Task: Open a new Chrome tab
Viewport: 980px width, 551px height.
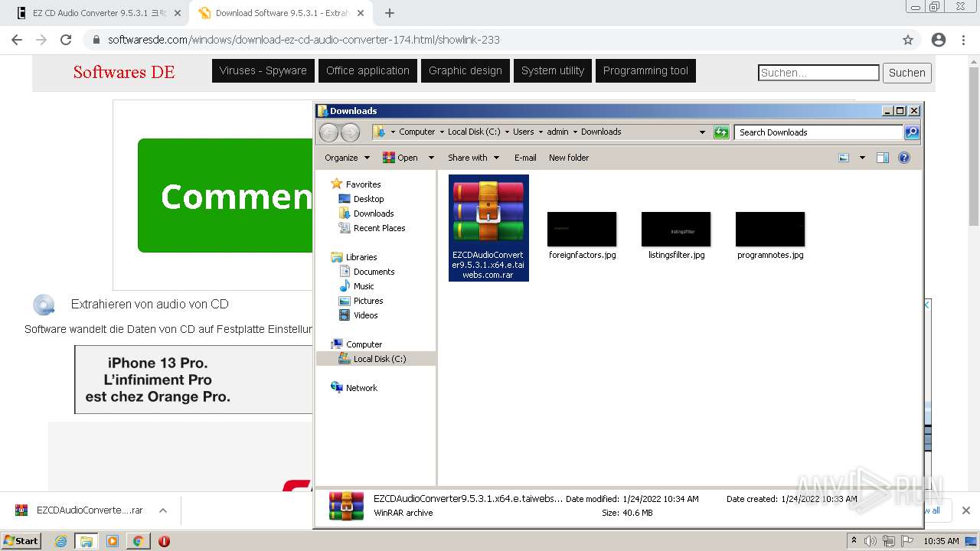Action: pos(390,13)
